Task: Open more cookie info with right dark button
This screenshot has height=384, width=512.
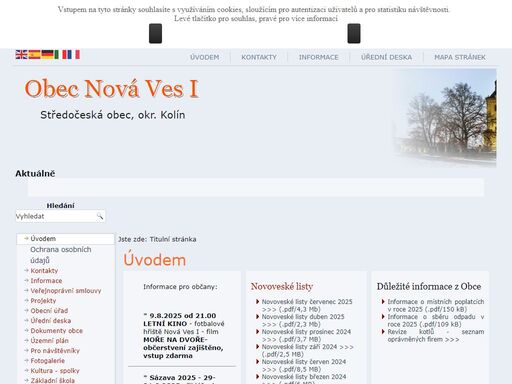Action: point(354,33)
